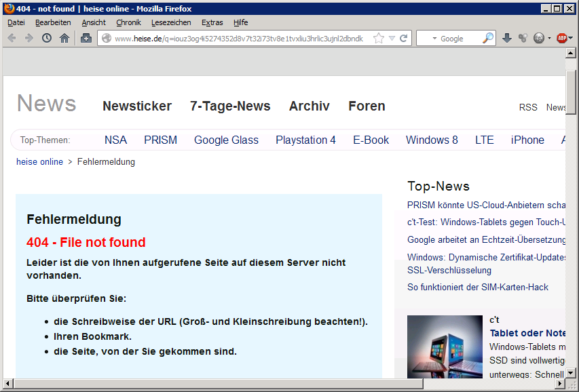Select the Windows 8 top theme
The height and width of the screenshot is (392, 579).
[432, 140]
